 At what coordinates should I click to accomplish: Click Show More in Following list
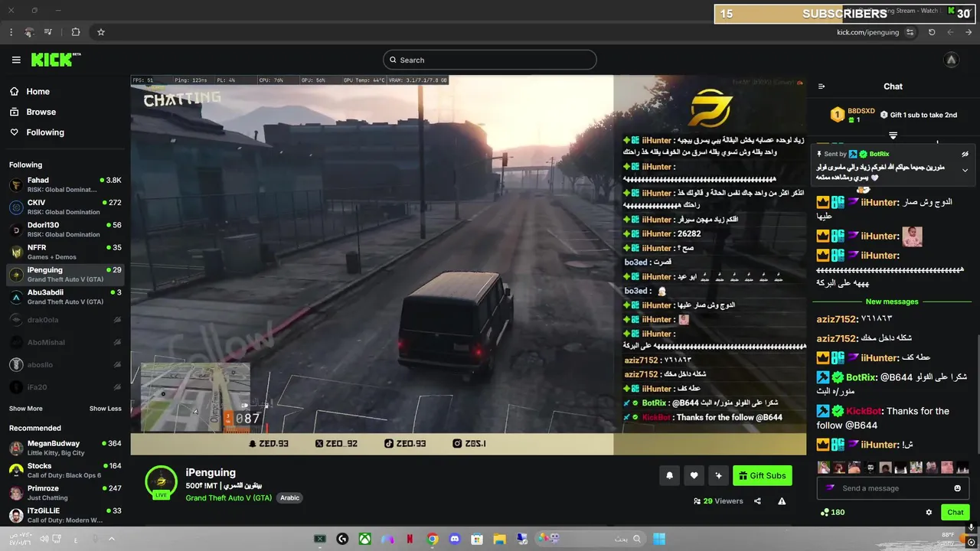pos(26,409)
